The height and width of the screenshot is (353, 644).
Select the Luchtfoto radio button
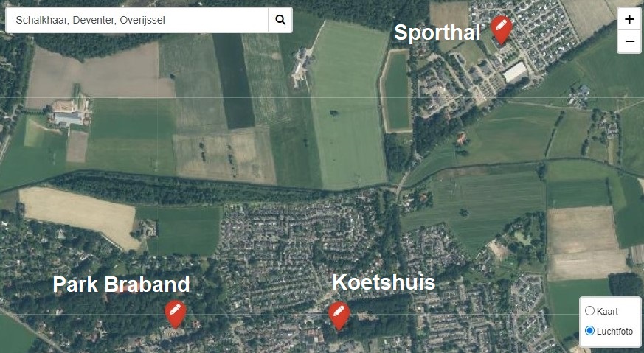point(590,330)
